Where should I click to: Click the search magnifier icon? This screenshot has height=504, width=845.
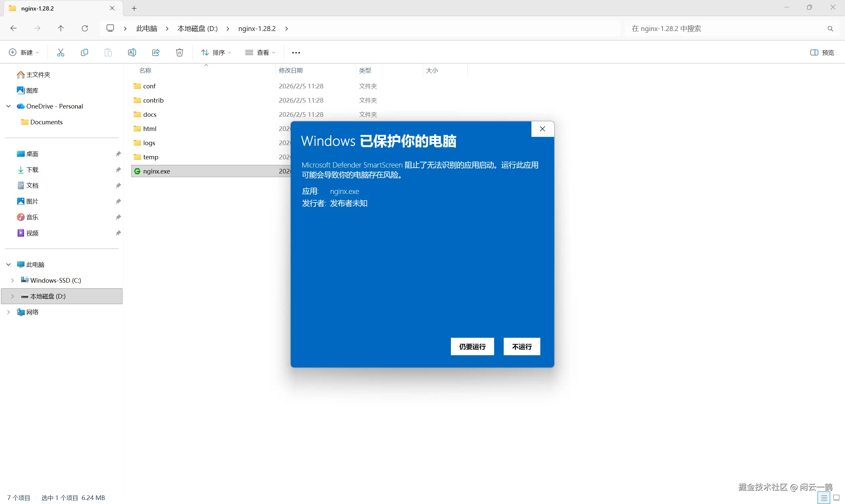tap(830, 29)
